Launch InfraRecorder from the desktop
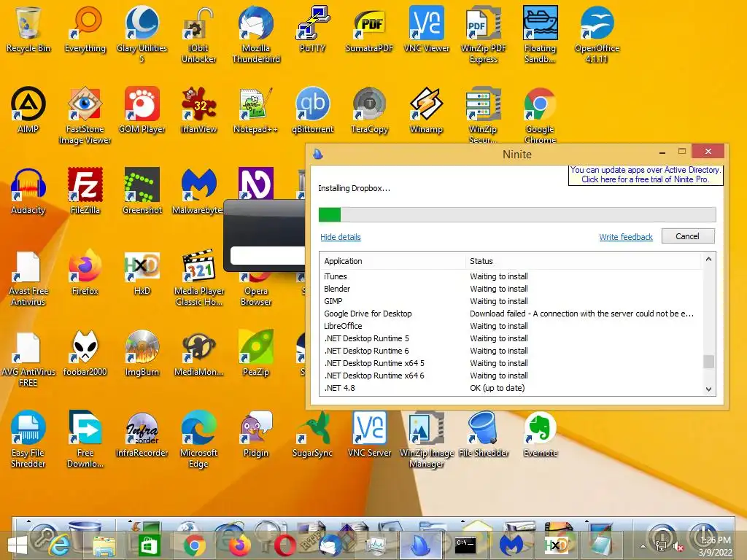Image resolution: width=747 pixels, height=560 pixels. click(142, 433)
